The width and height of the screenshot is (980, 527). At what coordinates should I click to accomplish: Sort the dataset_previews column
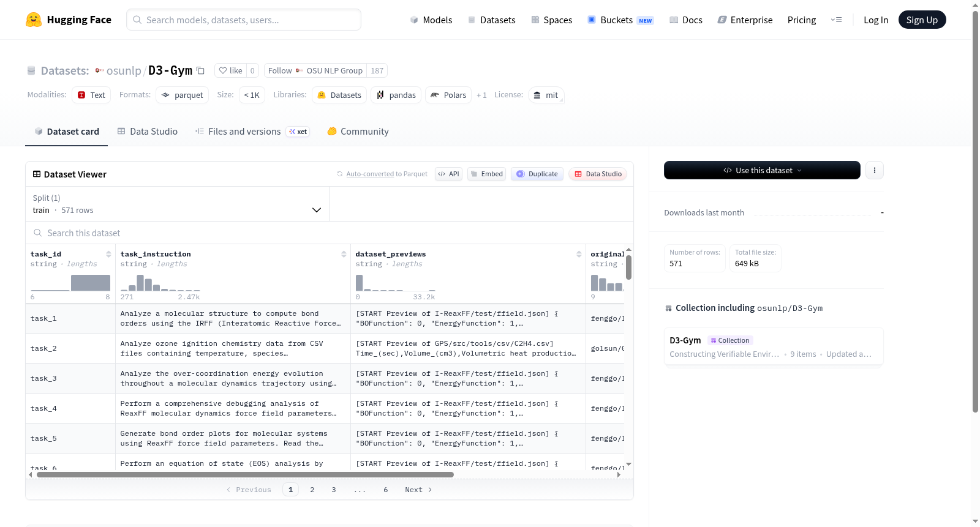[x=579, y=254]
